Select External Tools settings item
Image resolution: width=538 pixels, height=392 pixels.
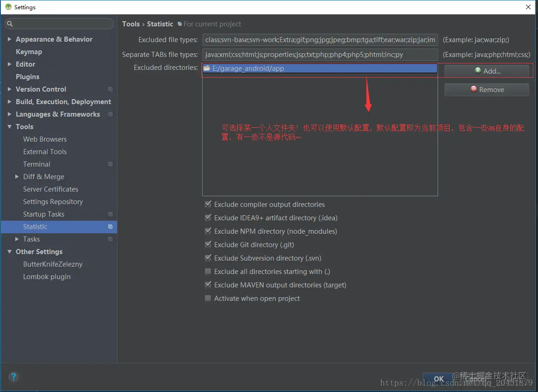click(45, 152)
